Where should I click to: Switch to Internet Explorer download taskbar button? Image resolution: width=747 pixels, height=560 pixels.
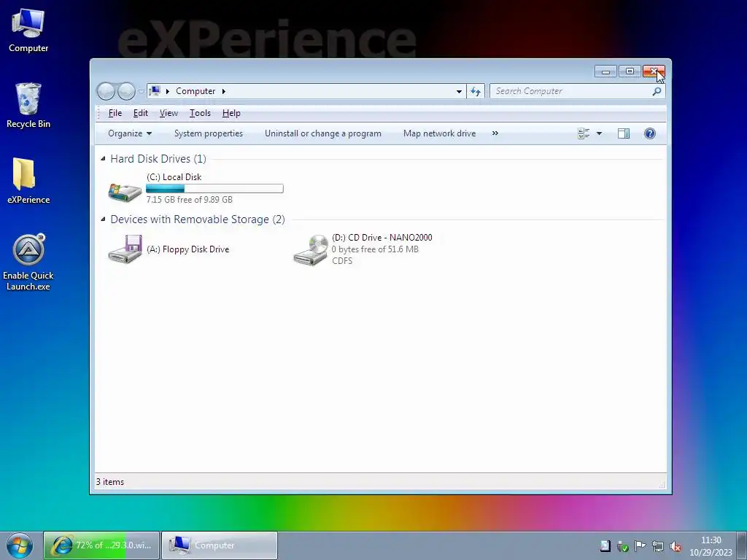coord(101,545)
